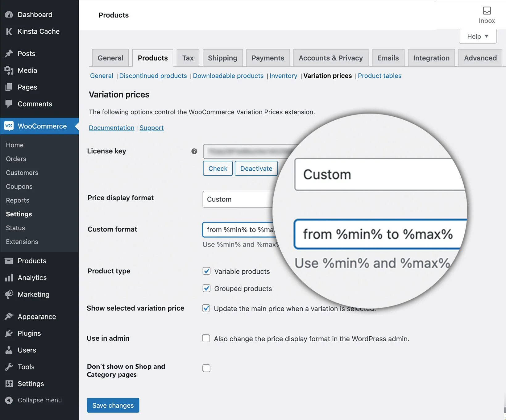Click the License key help question icon
This screenshot has height=420, width=506.
tap(194, 151)
